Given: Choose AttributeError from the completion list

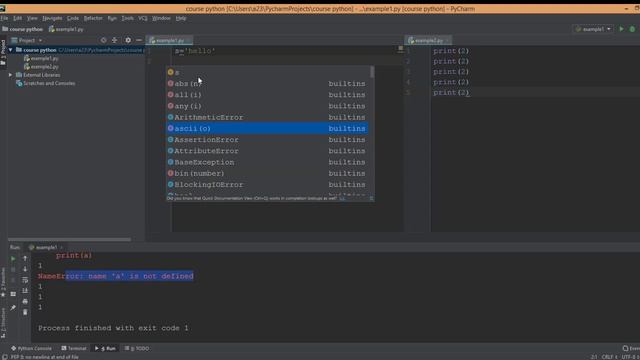Looking at the screenshot, I should pyautogui.click(x=267, y=151).
